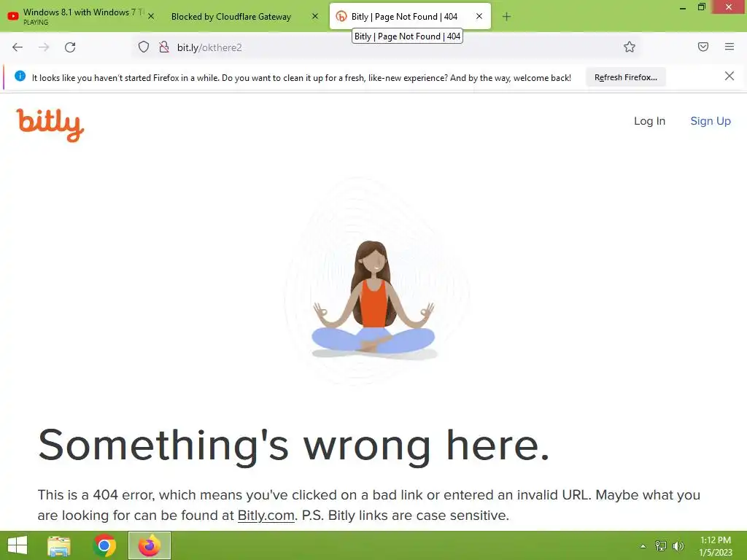Minimize the Firefox window
Screen dimensions: 747x560
coord(683,7)
